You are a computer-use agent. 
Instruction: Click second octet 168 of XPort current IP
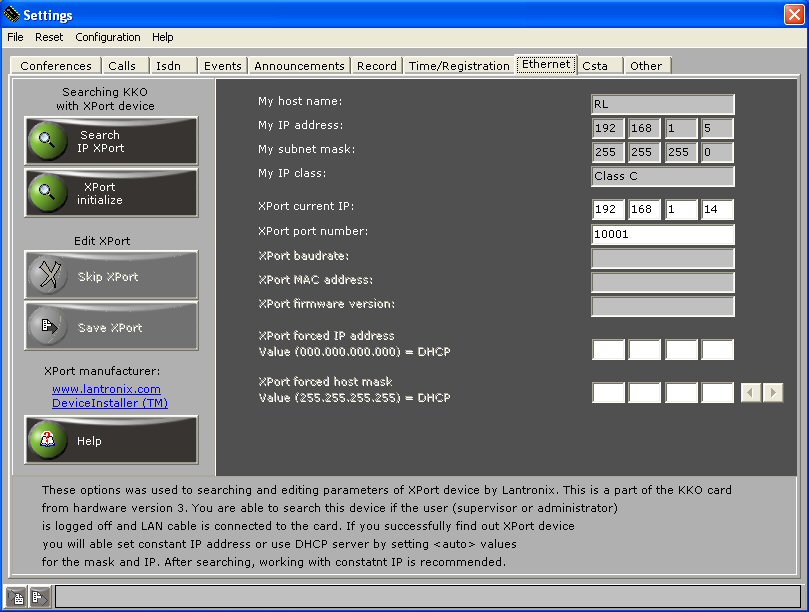644,209
